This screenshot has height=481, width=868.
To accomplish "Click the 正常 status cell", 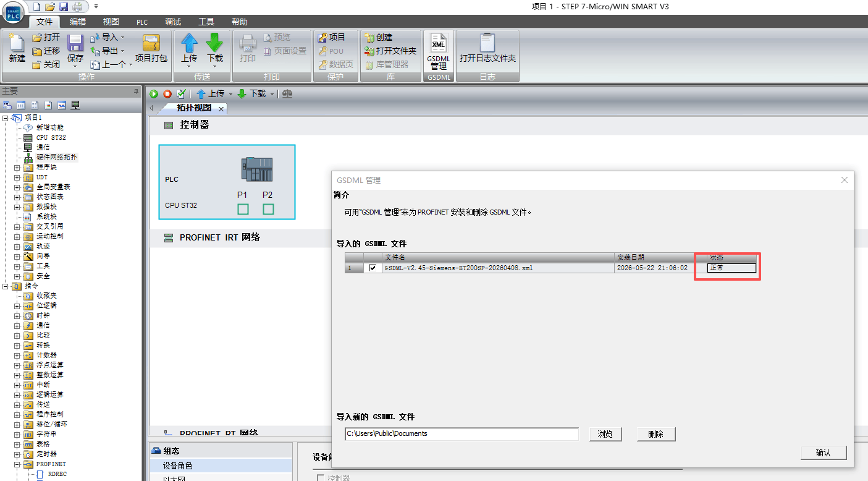I will [x=732, y=268].
